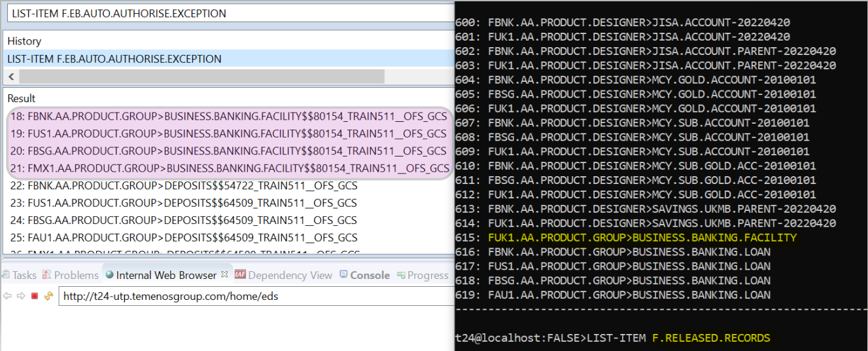Click the Result section label

(x=22, y=98)
